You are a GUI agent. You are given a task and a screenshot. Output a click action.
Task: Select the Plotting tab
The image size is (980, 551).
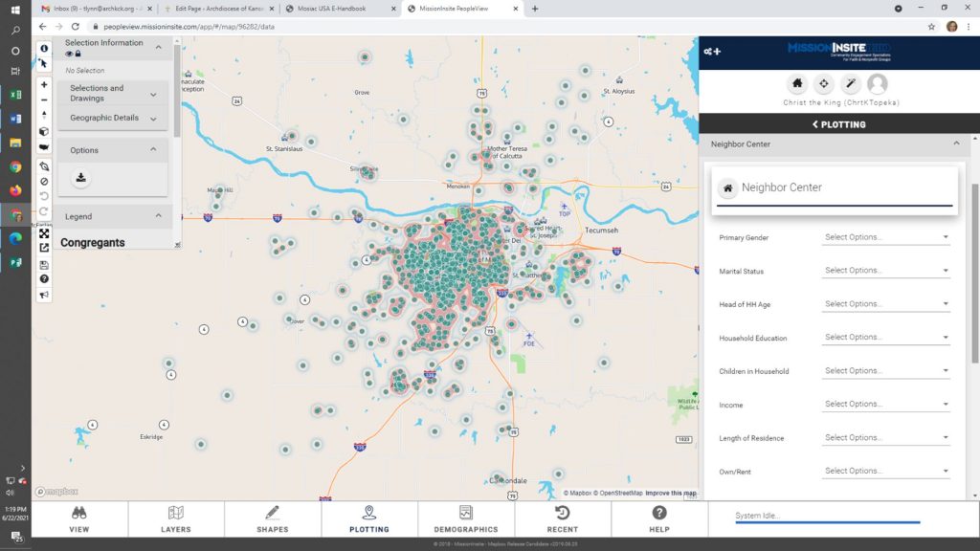[369, 519]
